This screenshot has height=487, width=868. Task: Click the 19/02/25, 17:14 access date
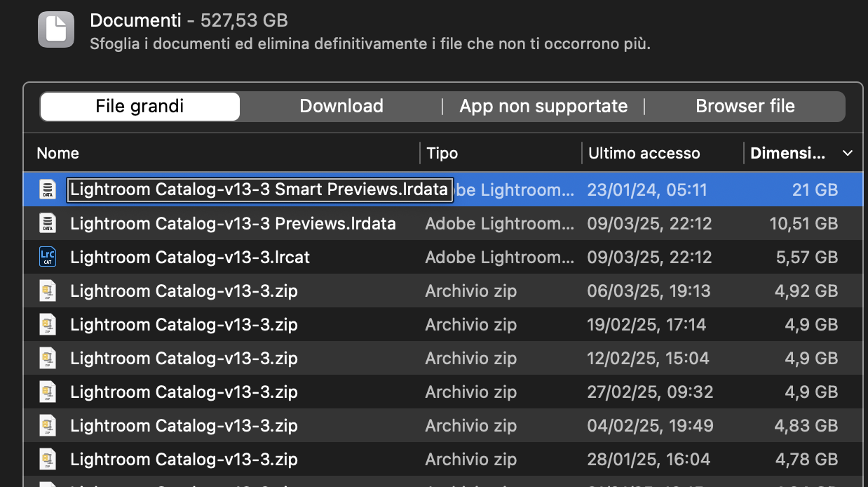click(646, 324)
